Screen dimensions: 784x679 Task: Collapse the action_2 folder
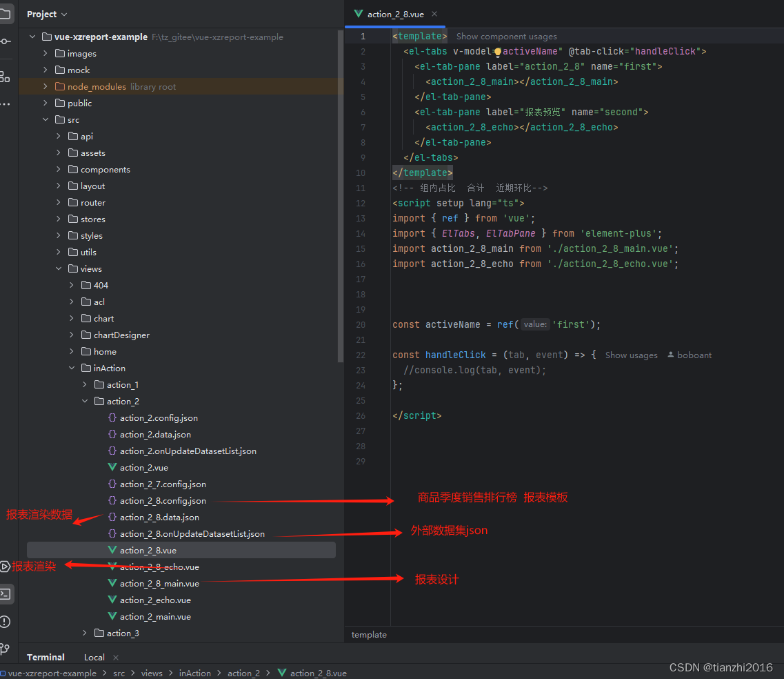coord(85,402)
